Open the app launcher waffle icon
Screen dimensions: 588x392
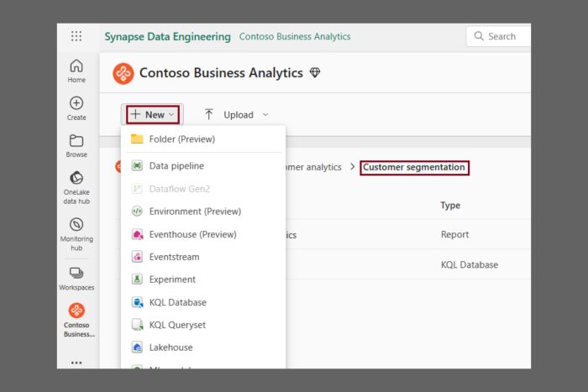coord(76,36)
